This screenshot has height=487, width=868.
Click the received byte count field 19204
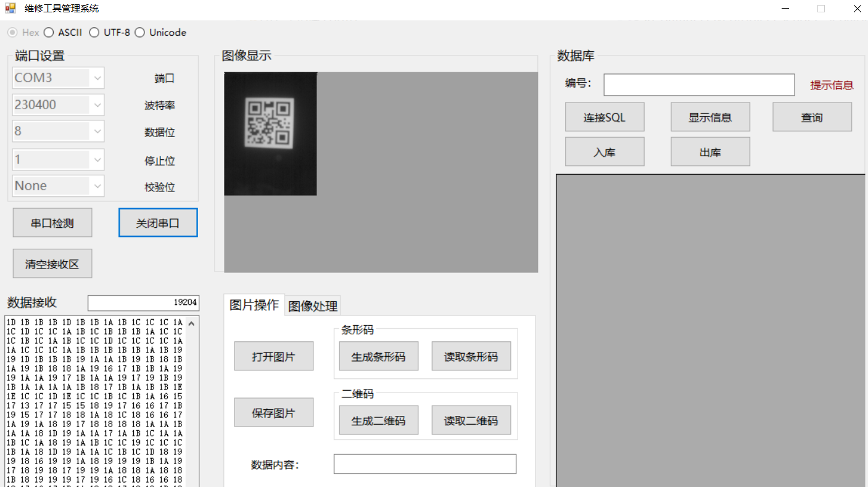point(143,302)
